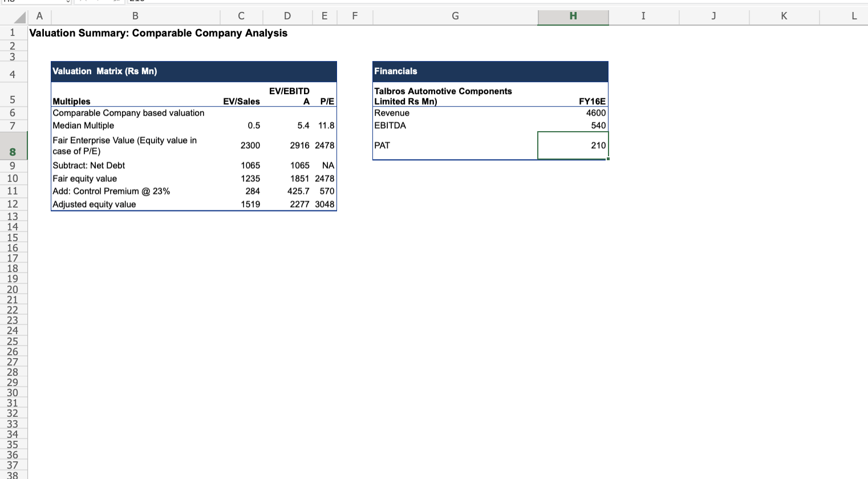The height and width of the screenshot is (479, 868).
Task: Select the P/E value 2478 in row 8
Action: click(325, 145)
